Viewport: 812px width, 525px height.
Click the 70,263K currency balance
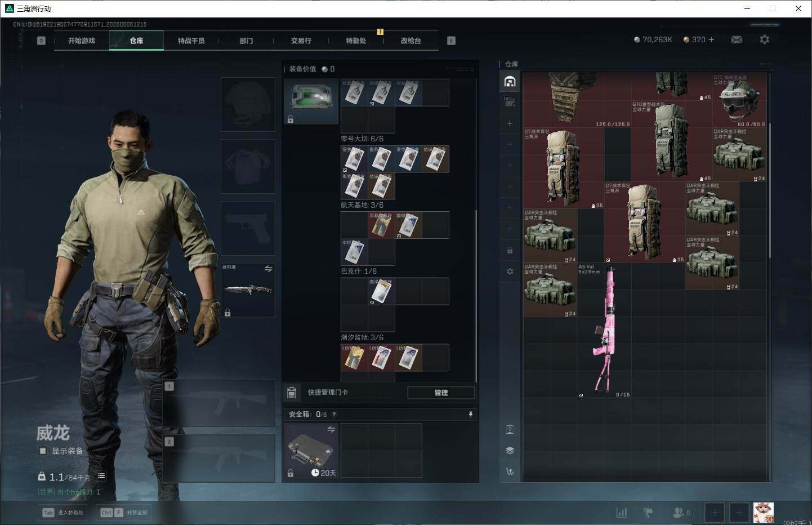pos(653,39)
